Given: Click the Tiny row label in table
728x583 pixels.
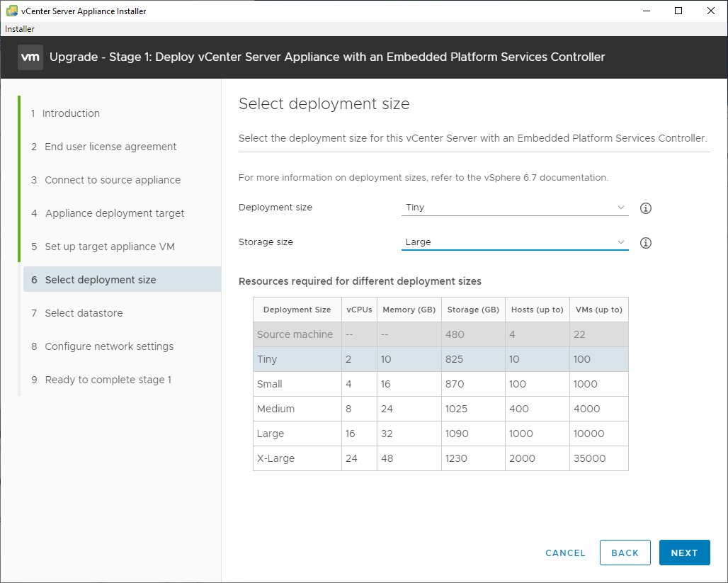Looking at the screenshot, I should pyautogui.click(x=267, y=360).
